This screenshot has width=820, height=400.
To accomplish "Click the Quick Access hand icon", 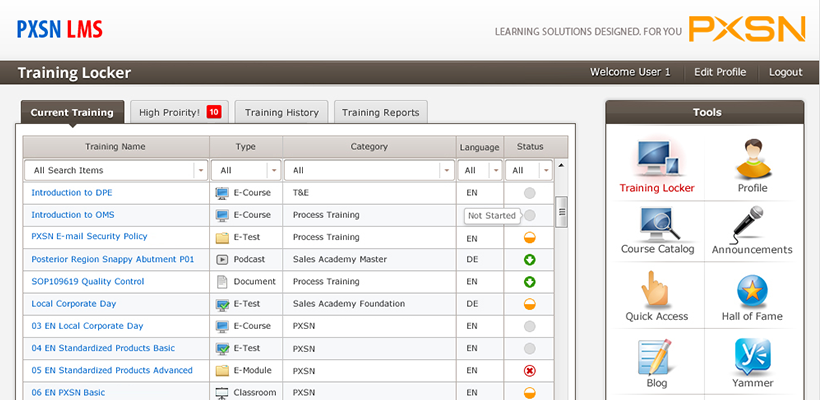I will click(656, 290).
